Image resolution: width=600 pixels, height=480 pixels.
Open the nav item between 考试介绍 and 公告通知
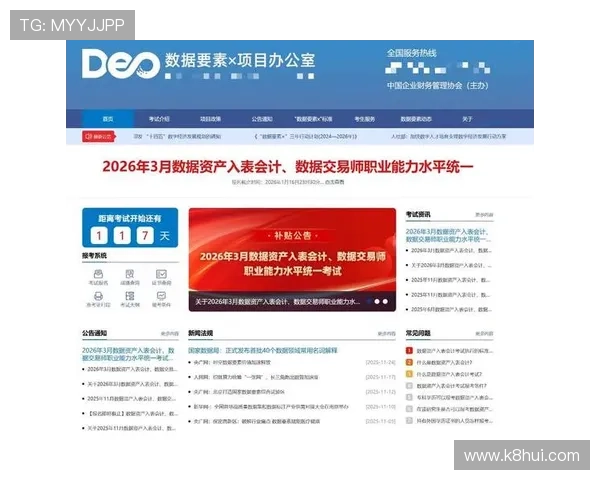[210, 119]
